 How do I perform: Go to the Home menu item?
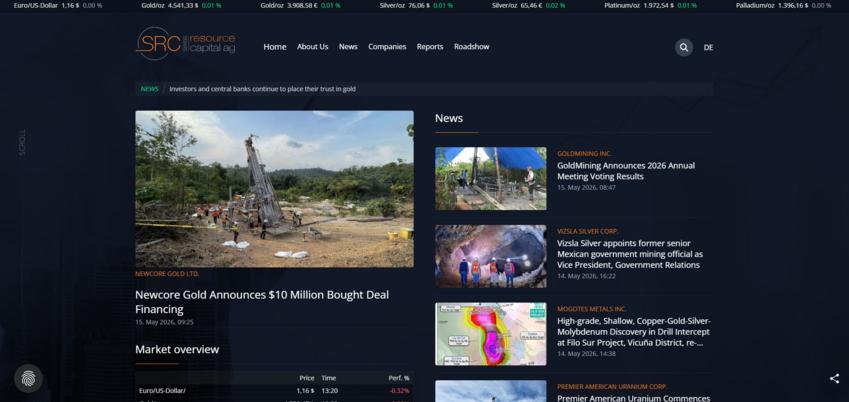pyautogui.click(x=275, y=47)
